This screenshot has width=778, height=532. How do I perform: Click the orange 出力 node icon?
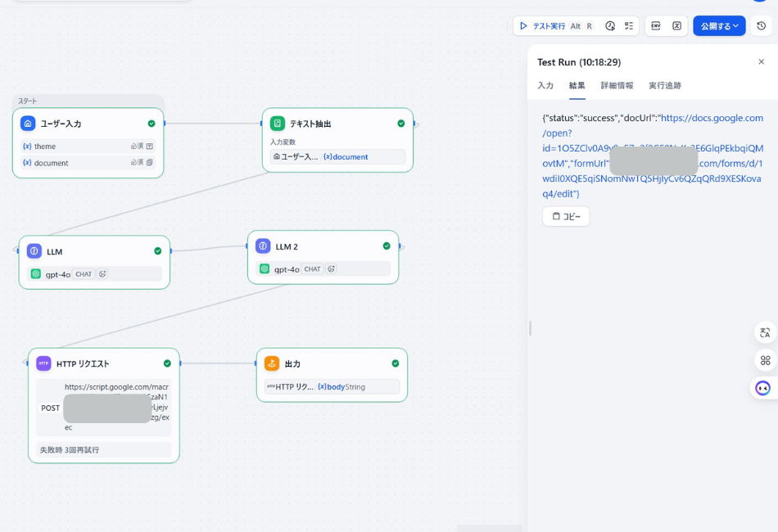[271, 363]
